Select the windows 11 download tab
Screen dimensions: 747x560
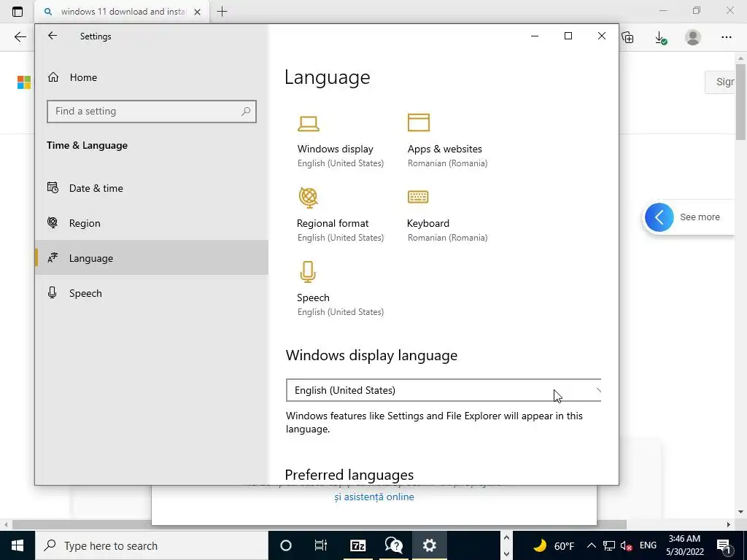pos(122,12)
